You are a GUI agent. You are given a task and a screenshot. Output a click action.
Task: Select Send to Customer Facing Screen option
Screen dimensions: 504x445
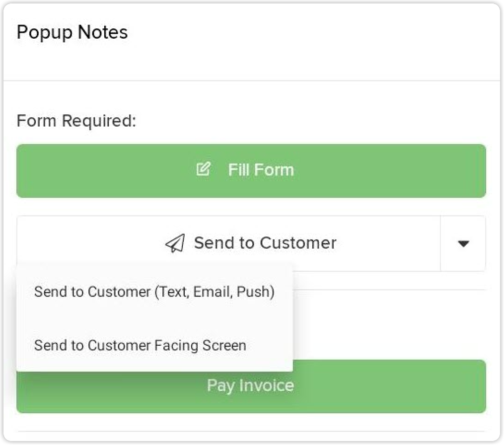(x=140, y=345)
